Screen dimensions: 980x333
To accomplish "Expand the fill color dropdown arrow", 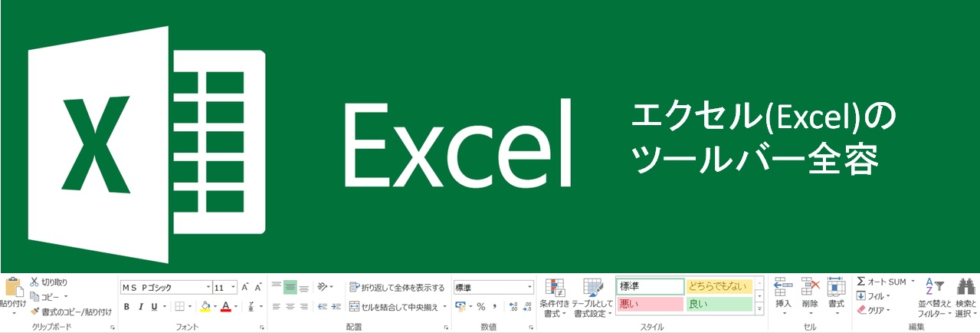I will coord(215,306).
